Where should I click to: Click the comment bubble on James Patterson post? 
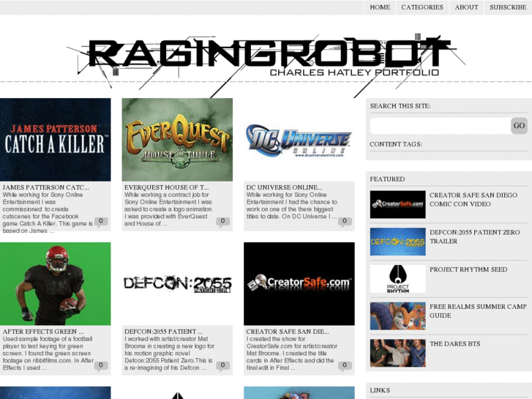pyautogui.click(x=101, y=221)
